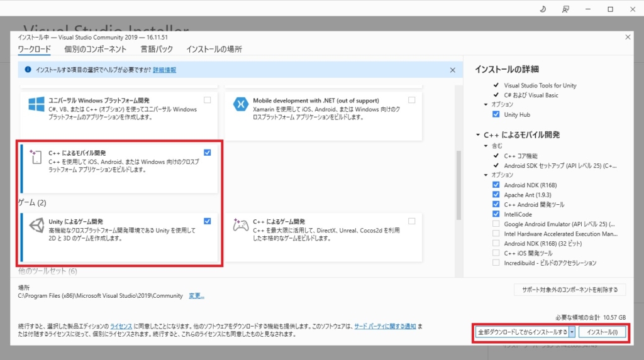This screenshot has width=644, height=360.
Task: Click the Xamarin Mobile development .NET icon
Action: point(241,104)
